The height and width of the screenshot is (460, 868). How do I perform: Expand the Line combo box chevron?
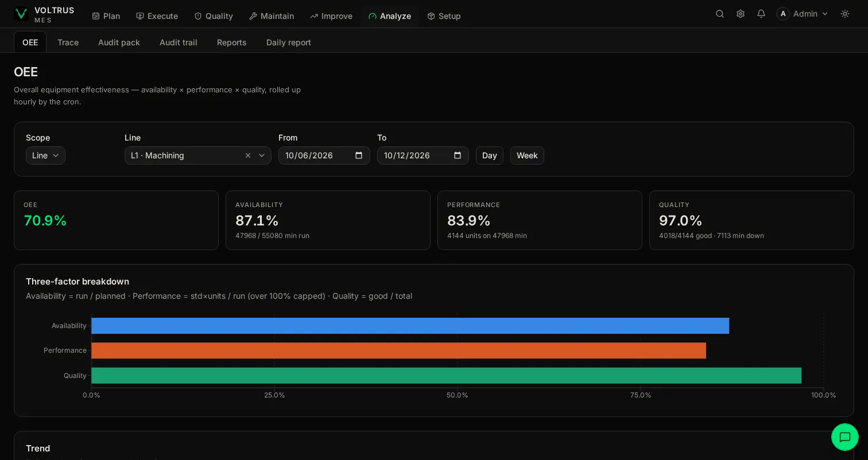click(x=262, y=155)
